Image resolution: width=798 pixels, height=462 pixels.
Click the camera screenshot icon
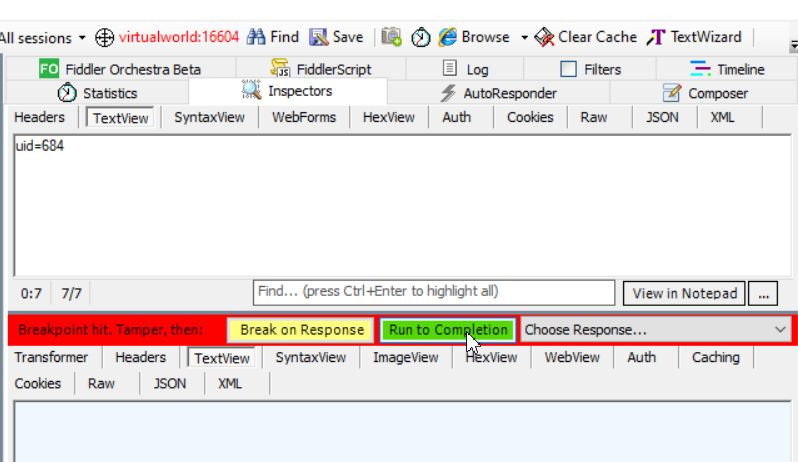pyautogui.click(x=391, y=37)
